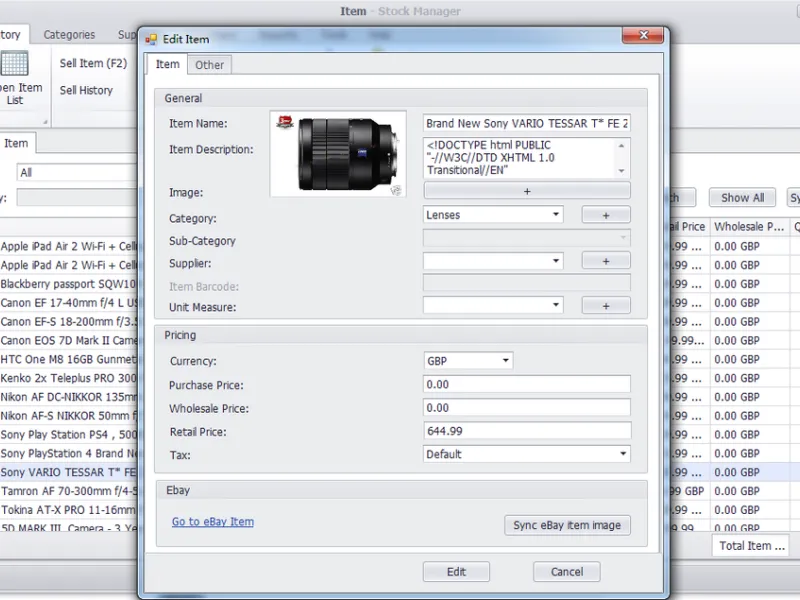Screen dimensions: 800x600
Task: Click the Item Name text field
Action: 527,123
